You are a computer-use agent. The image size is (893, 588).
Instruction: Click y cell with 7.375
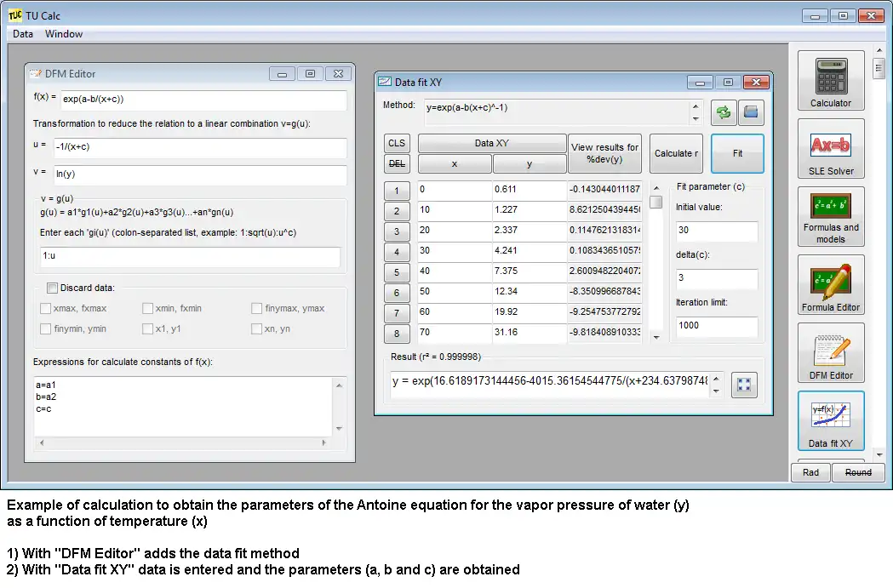pyautogui.click(x=530, y=271)
